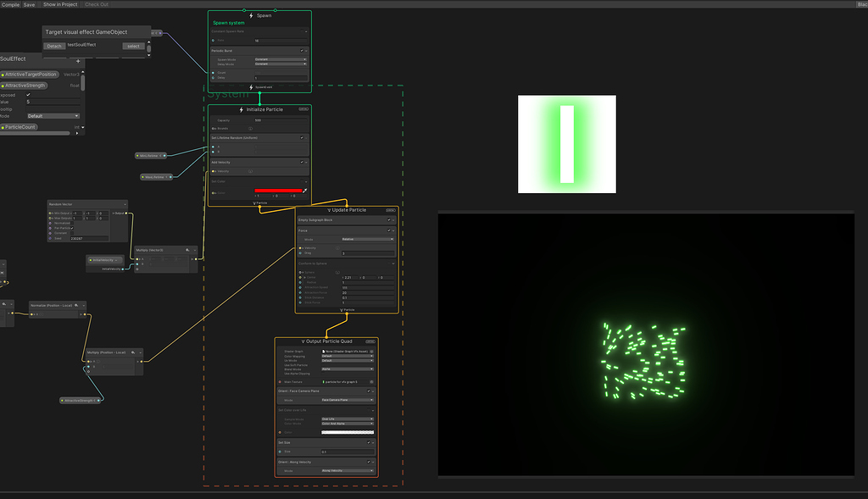The image size is (868, 499).
Task: Click the GPU badge on the Update Particle node
Action: click(390, 210)
